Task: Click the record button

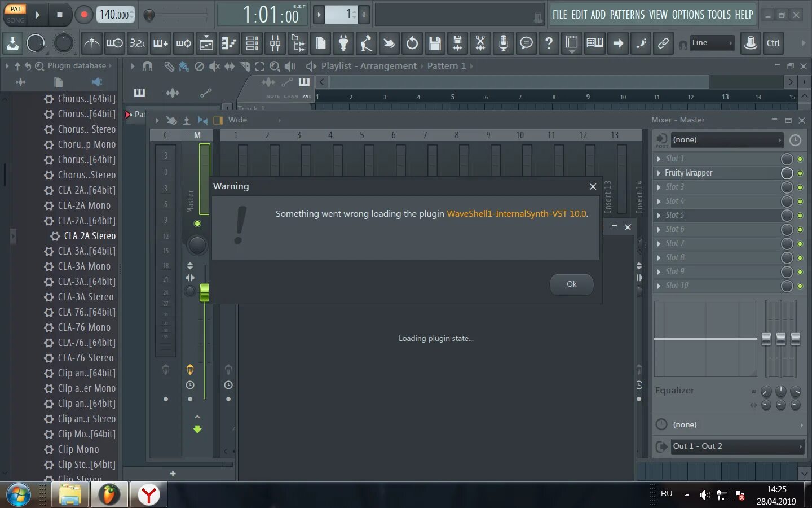Action: tap(83, 15)
